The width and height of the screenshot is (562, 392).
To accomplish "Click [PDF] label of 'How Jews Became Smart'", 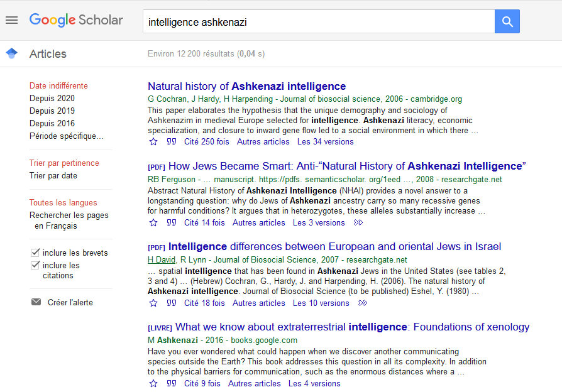I will click(x=157, y=167).
